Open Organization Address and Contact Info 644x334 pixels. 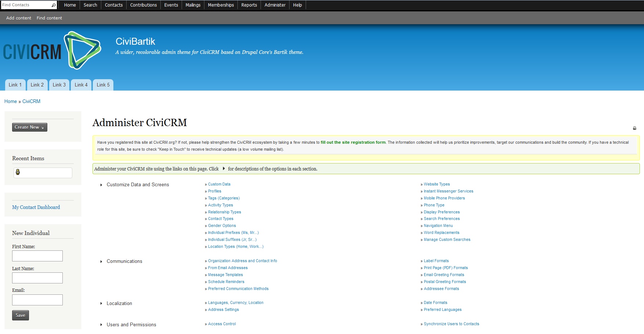pos(243,261)
